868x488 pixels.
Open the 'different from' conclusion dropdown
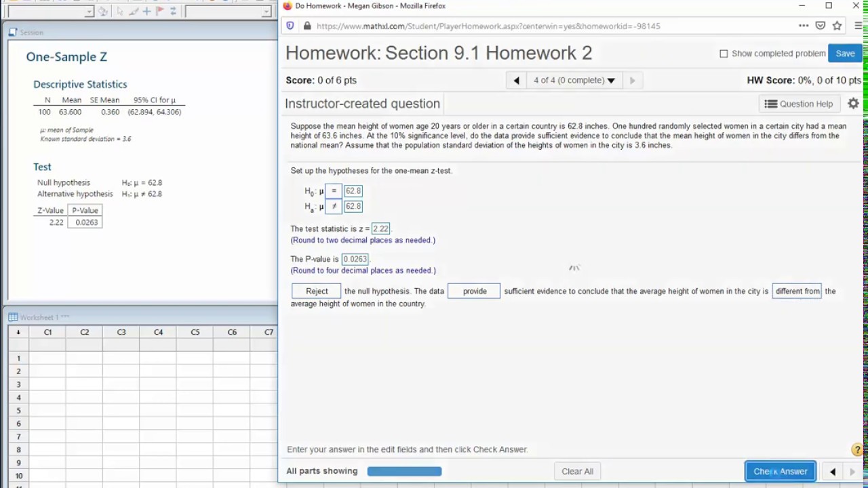(x=797, y=291)
